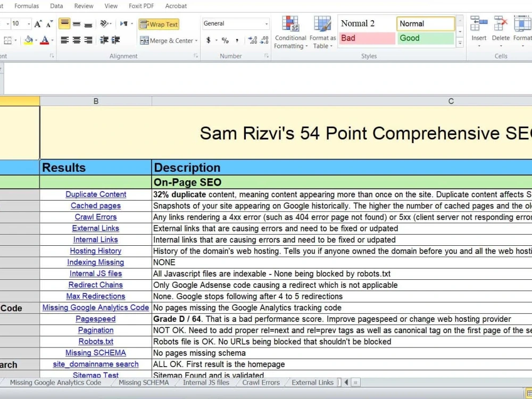The width and height of the screenshot is (532, 399).
Task: Expand the Accounting format dropdown arrow
Action: coord(216,40)
